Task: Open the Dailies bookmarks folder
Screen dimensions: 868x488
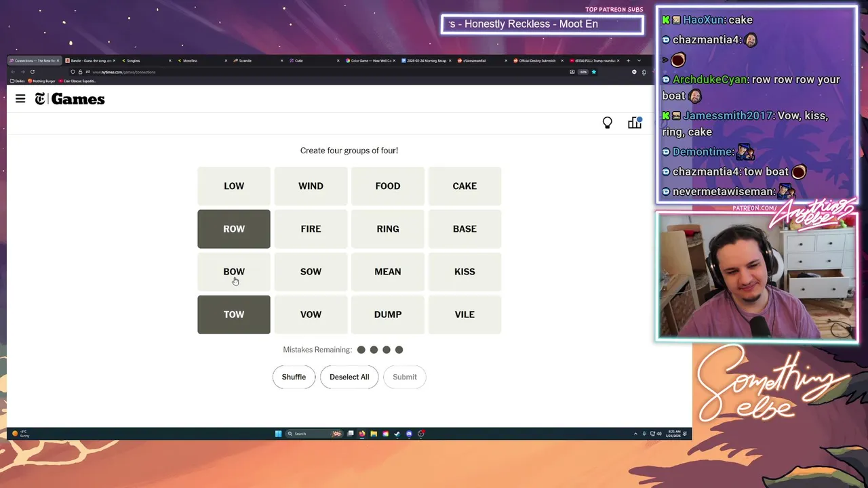Action: point(17,81)
